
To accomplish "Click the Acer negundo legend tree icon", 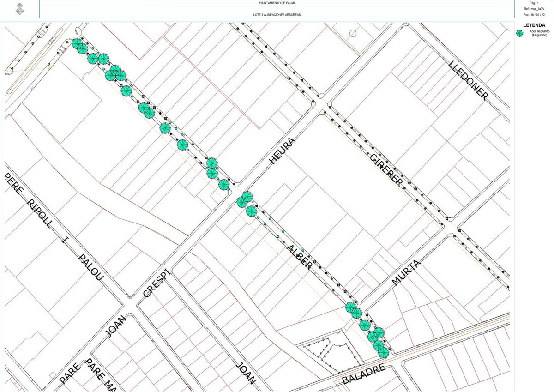I will pos(520,33).
